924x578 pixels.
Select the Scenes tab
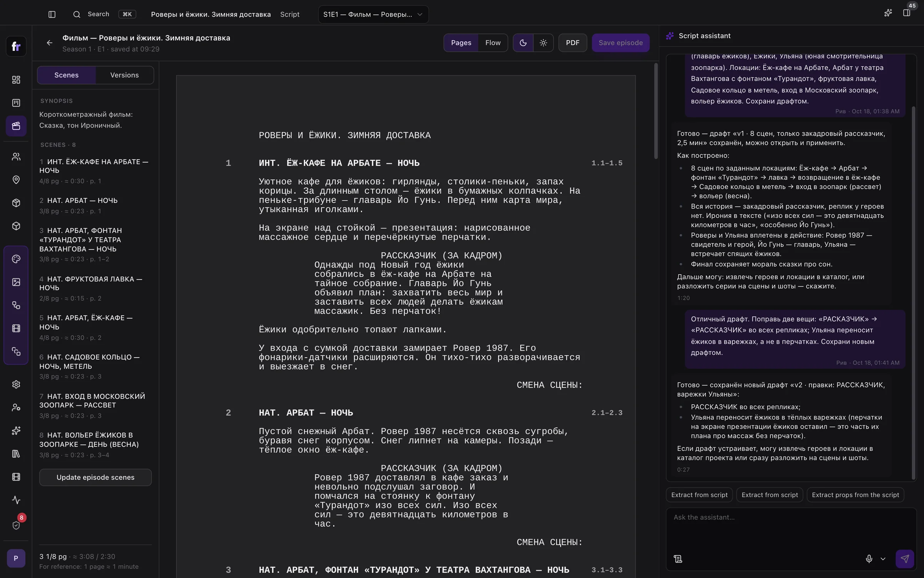tap(66, 75)
